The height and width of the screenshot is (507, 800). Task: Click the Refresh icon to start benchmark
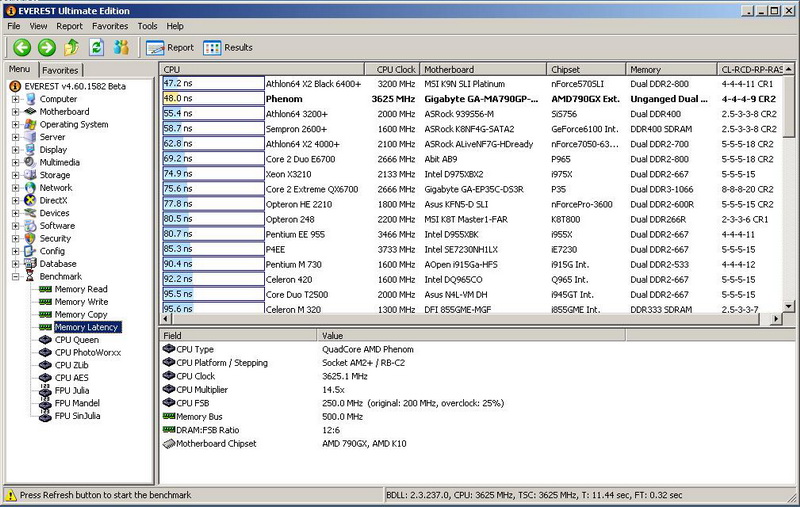[96, 47]
